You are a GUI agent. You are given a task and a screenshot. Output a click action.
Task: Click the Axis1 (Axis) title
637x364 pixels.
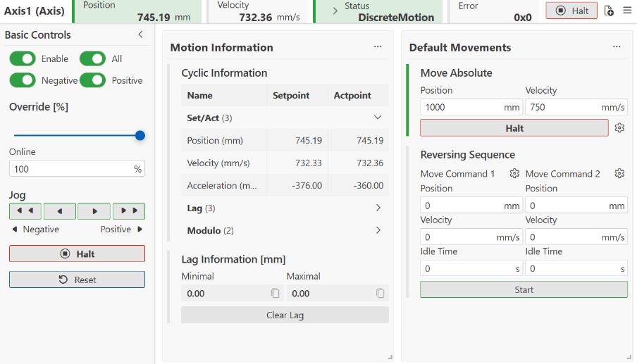click(x=35, y=11)
